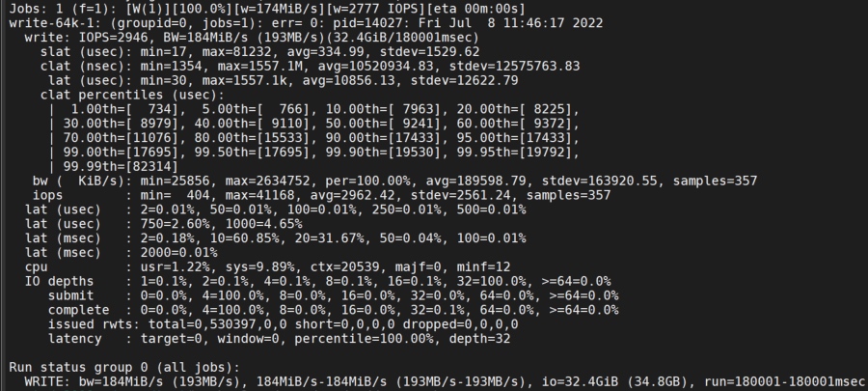
Task: Click the cpu usr=1.22% usage line
Action: pyautogui.click(x=267, y=267)
